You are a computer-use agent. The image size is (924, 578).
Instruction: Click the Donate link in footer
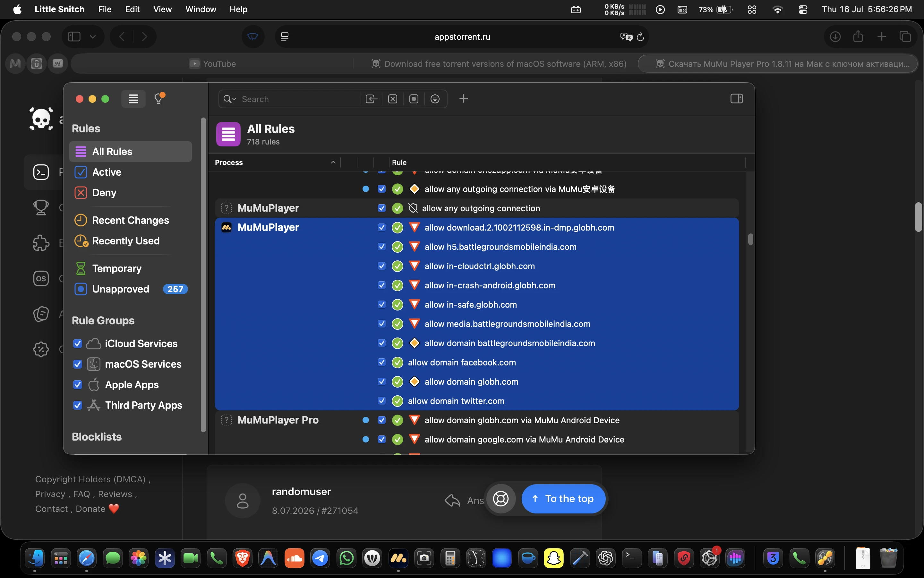90,509
